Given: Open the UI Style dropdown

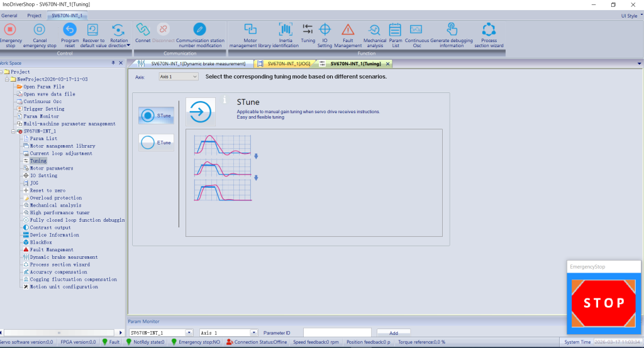Looking at the screenshot, I should pos(631,16).
